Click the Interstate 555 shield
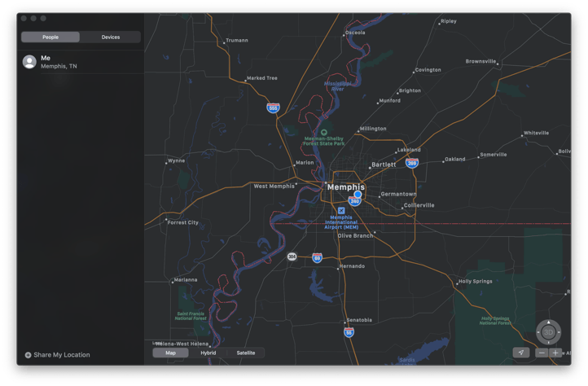This screenshot has height=386, width=588. (x=273, y=108)
